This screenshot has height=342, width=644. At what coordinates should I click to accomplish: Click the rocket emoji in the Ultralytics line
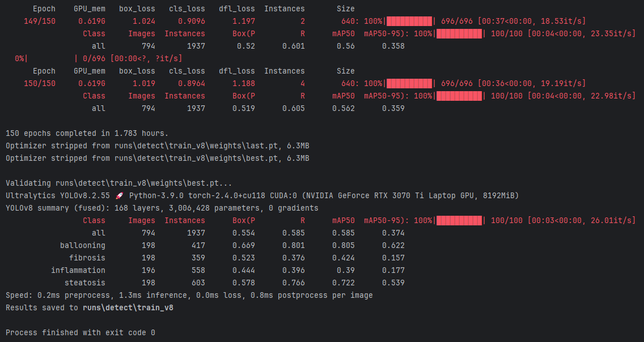[x=119, y=195]
